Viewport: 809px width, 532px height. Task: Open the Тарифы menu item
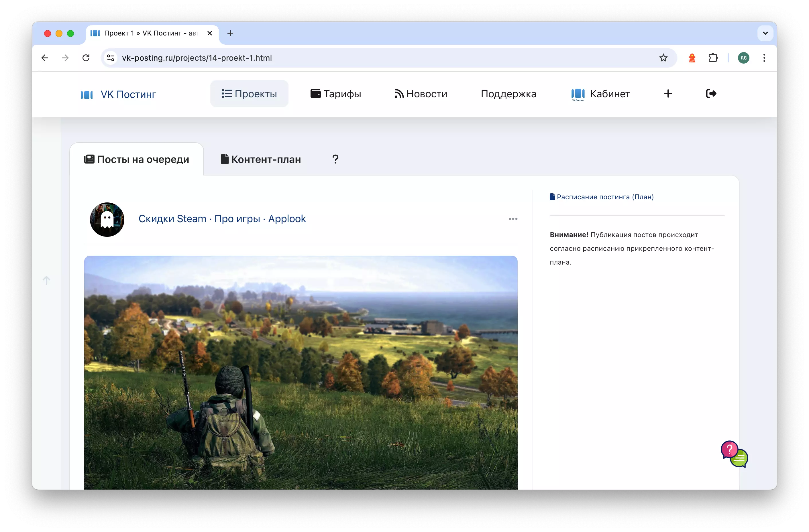(x=335, y=94)
